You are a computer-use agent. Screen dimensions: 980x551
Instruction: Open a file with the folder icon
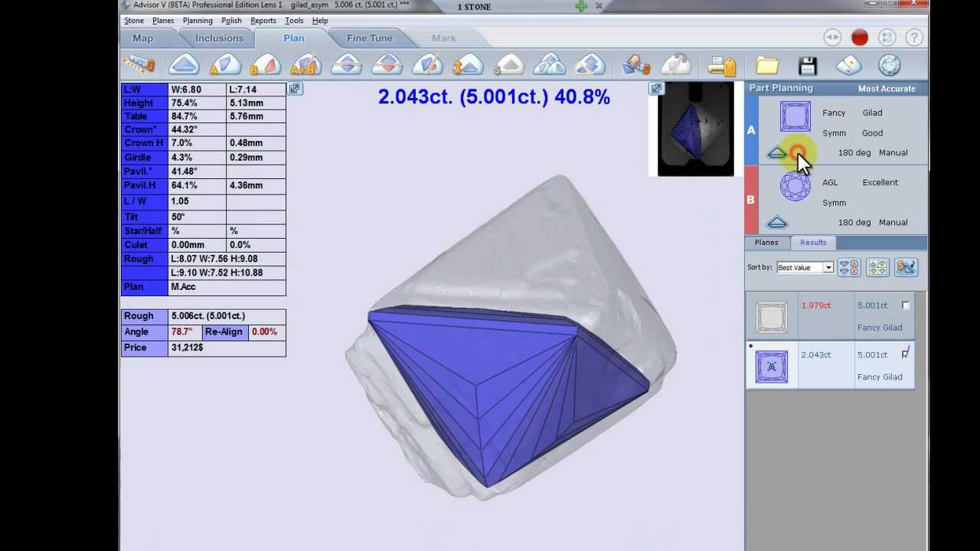click(x=767, y=65)
